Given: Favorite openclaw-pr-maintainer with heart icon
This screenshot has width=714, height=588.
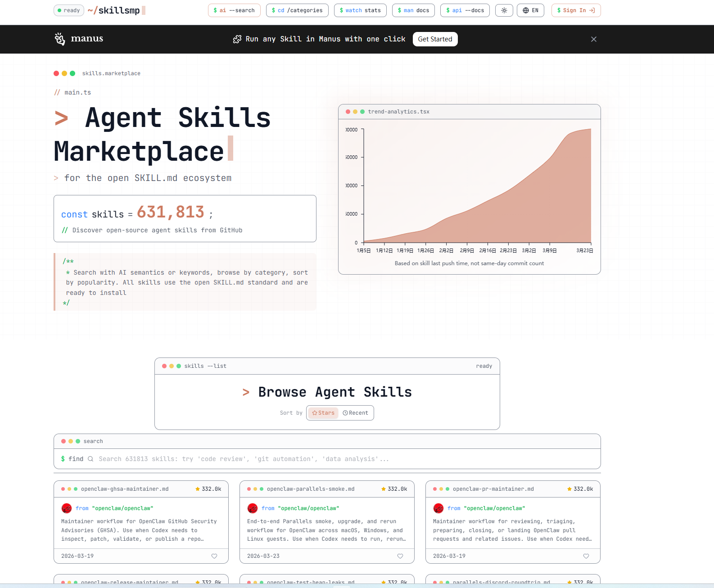Looking at the screenshot, I should [x=586, y=556].
